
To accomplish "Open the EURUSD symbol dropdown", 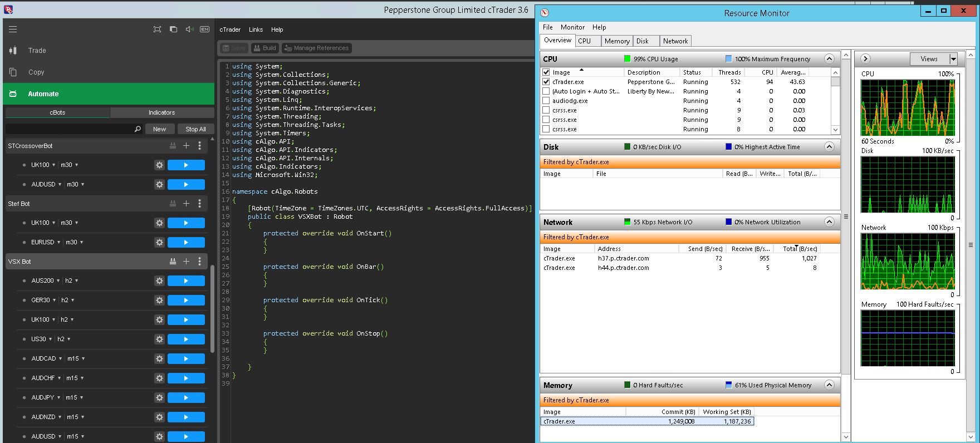I will [59, 243].
